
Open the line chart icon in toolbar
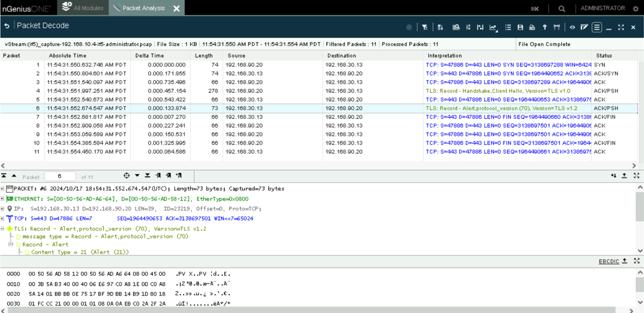(x=493, y=27)
